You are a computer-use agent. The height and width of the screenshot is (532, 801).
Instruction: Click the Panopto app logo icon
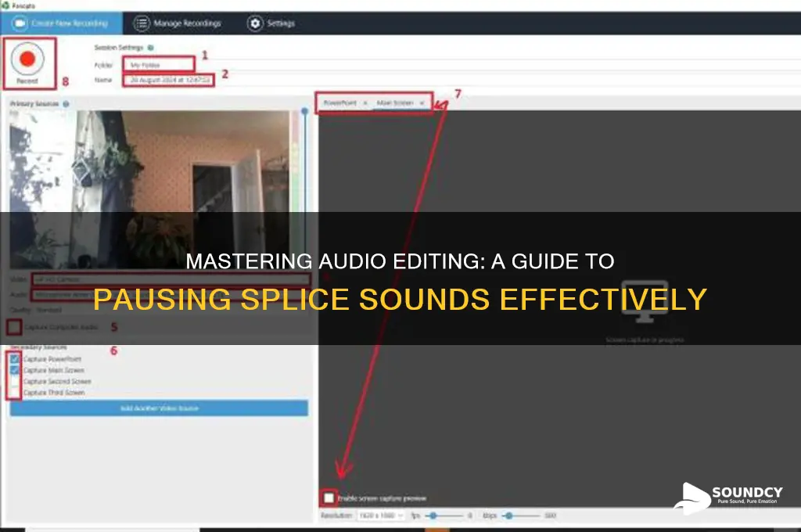5,5
